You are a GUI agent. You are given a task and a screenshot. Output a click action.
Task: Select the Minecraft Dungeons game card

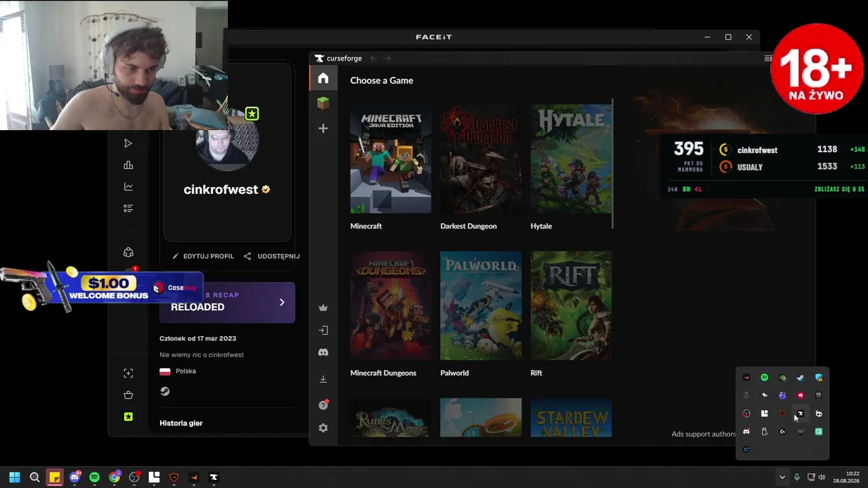pos(391,314)
